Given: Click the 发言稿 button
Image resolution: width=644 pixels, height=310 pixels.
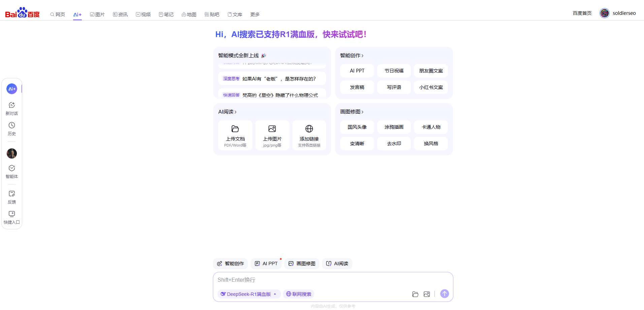Looking at the screenshot, I should [x=357, y=87].
